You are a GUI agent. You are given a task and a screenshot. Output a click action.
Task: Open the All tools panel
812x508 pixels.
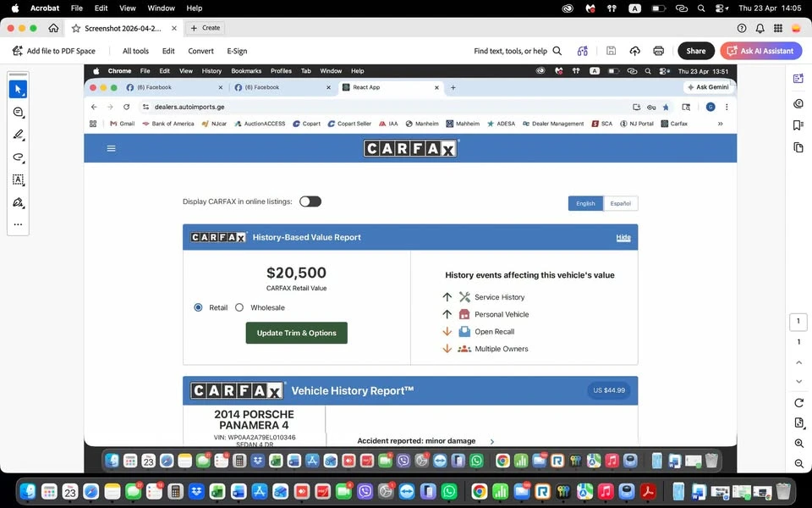pyautogui.click(x=135, y=51)
